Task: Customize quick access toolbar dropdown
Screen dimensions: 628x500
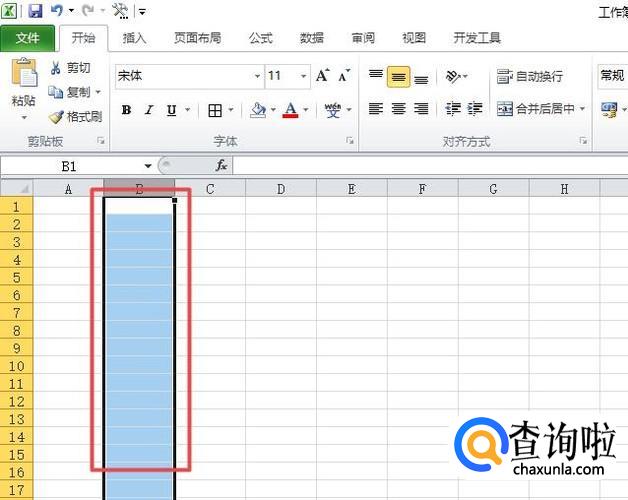Action: [142, 11]
